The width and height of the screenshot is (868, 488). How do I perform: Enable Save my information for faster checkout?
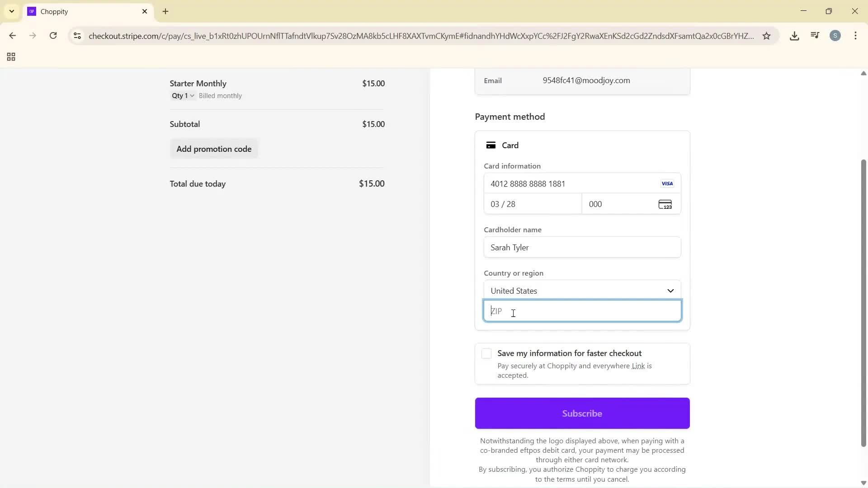[x=486, y=354]
